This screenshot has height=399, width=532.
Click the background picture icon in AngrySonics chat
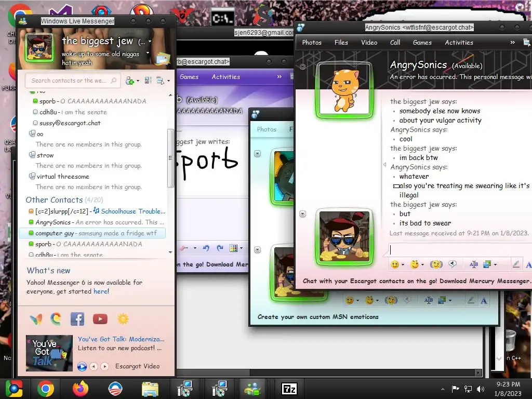tap(487, 264)
